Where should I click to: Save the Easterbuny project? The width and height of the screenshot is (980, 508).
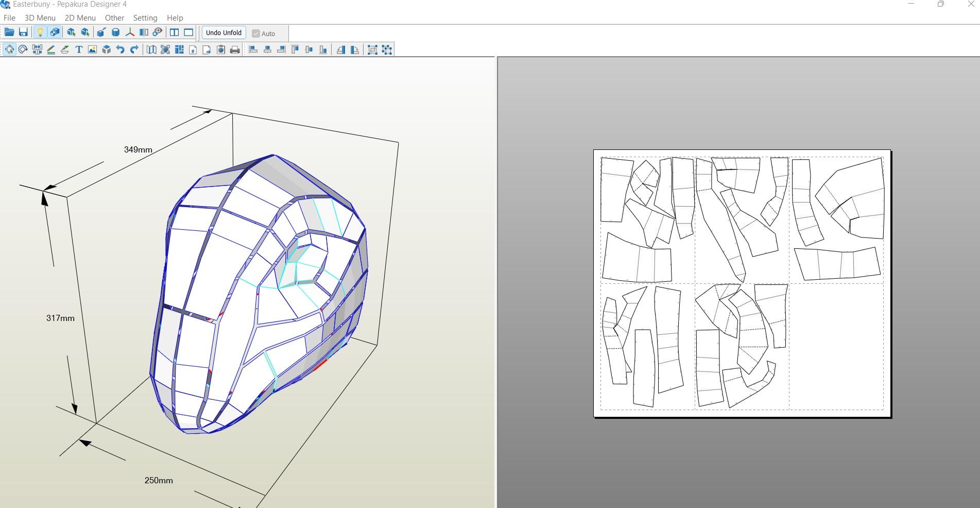click(x=24, y=32)
